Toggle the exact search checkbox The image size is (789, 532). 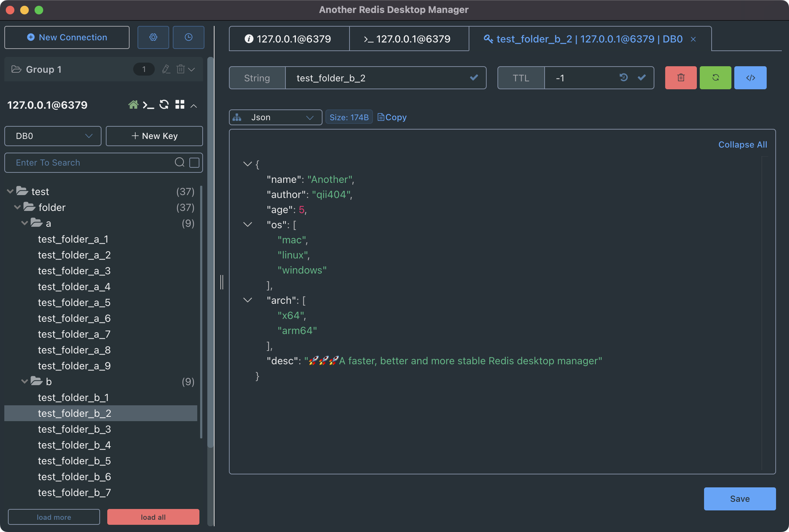coord(194,163)
